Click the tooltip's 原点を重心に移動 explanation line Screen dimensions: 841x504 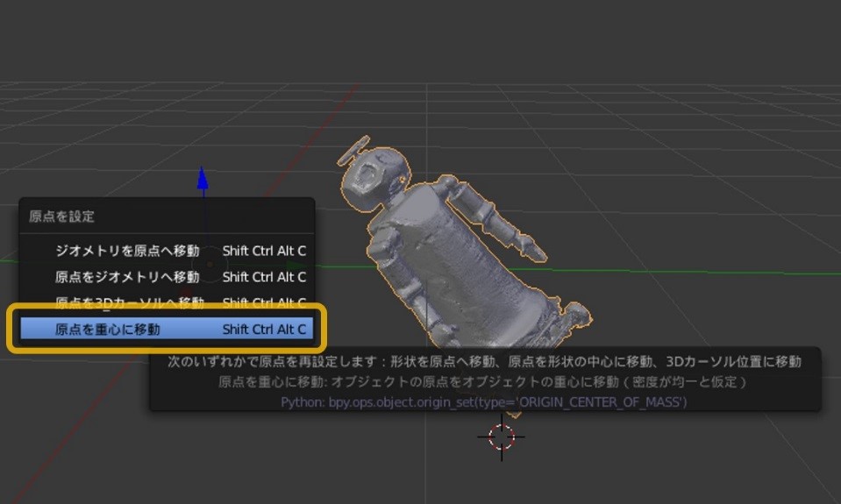(484, 381)
